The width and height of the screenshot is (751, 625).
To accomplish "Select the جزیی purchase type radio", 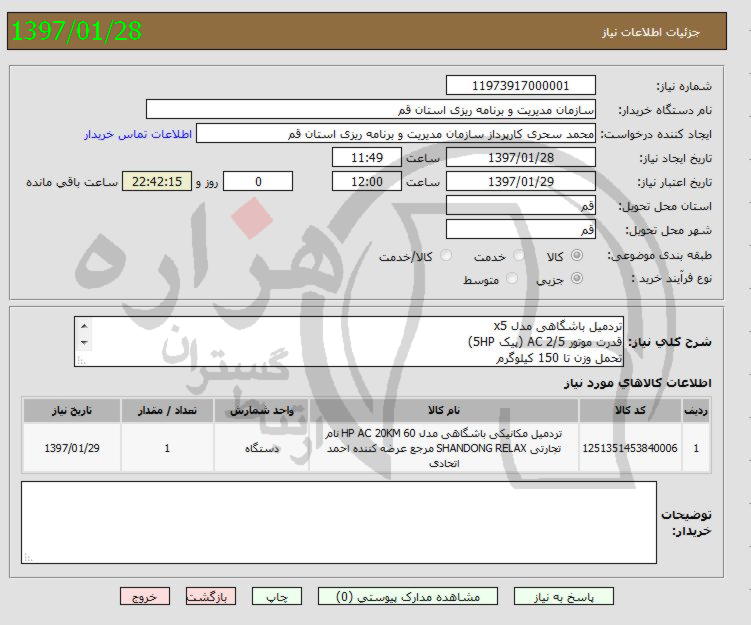I will tap(577, 278).
